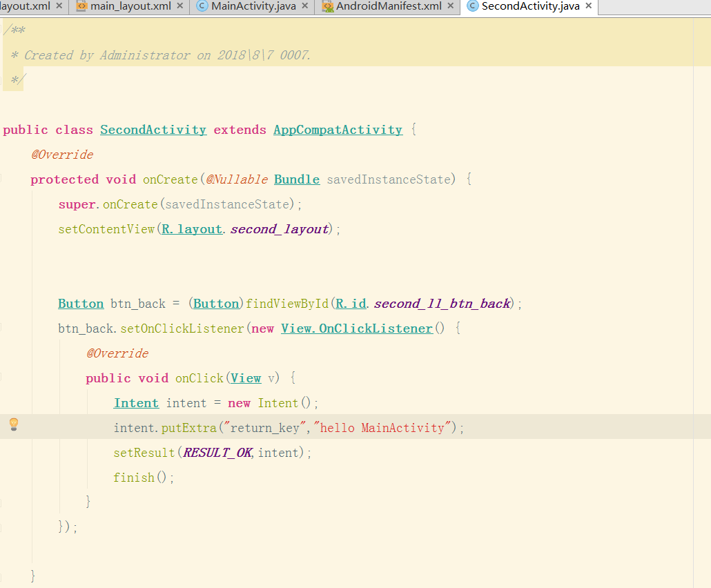This screenshot has width=711, height=588.
Task: Click the underlined Intent type declaration
Action: pyautogui.click(x=136, y=403)
